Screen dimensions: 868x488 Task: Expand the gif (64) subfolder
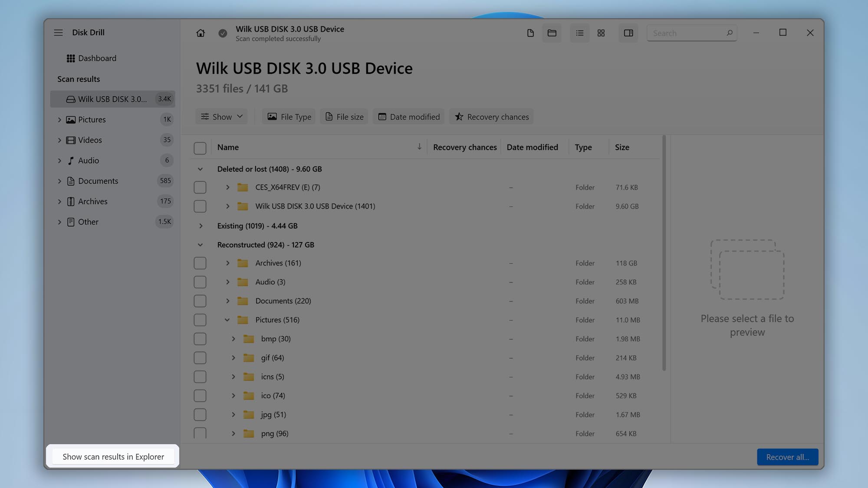233,358
